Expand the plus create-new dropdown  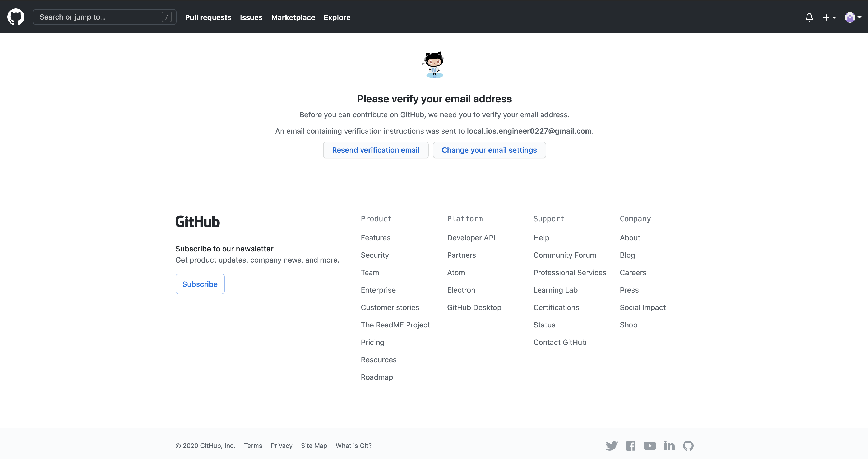[x=829, y=17]
